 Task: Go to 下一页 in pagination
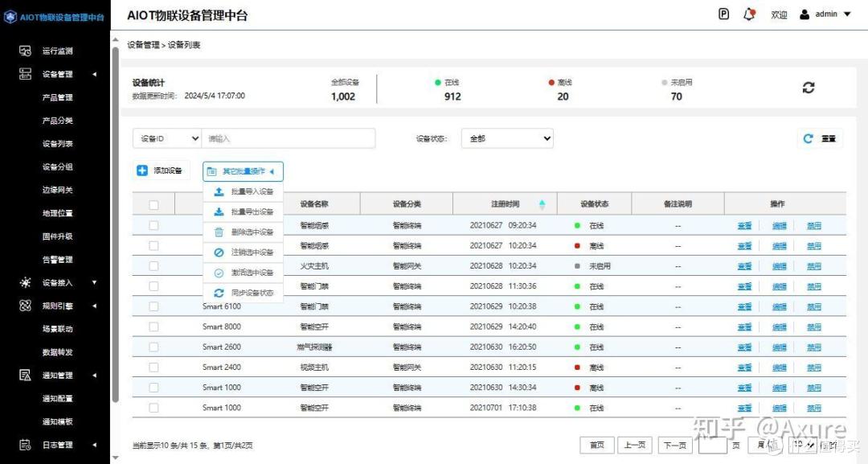(675, 445)
